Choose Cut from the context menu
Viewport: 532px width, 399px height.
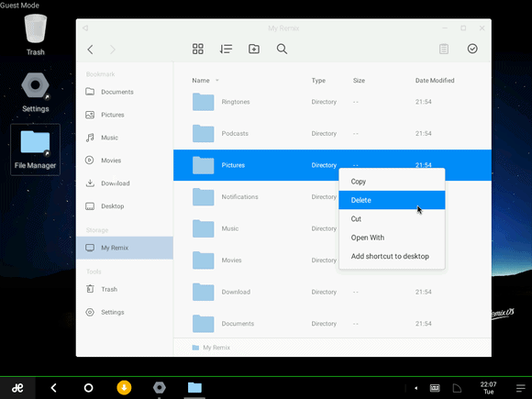392,219
